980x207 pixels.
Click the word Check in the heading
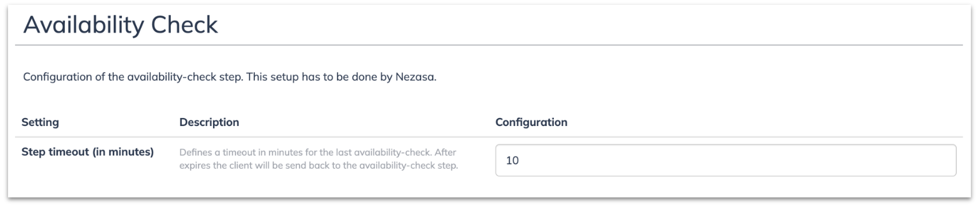185,25
